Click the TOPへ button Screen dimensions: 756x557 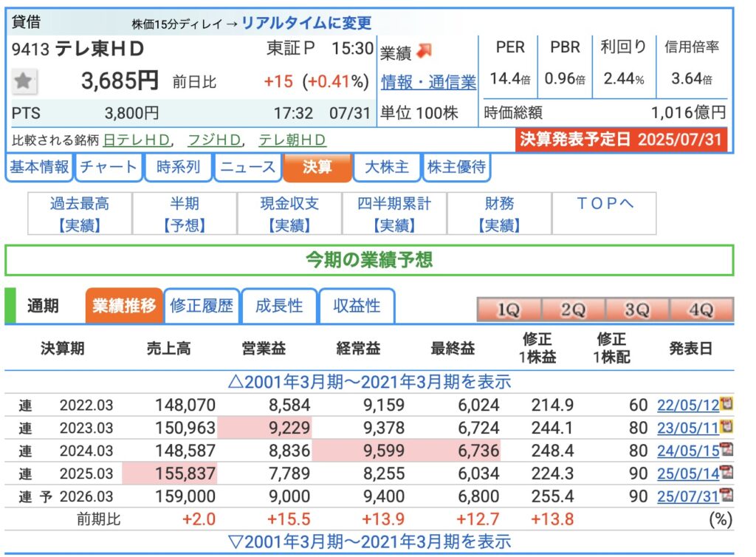(604, 213)
